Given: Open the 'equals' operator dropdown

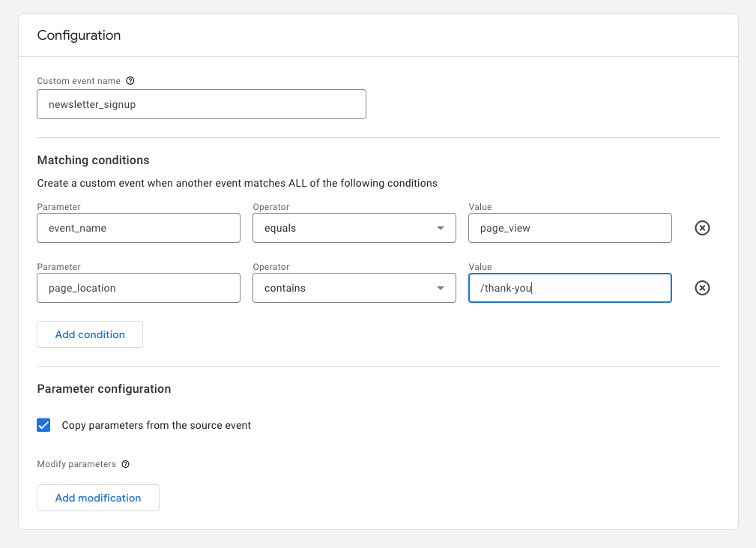Looking at the screenshot, I should 354,228.
